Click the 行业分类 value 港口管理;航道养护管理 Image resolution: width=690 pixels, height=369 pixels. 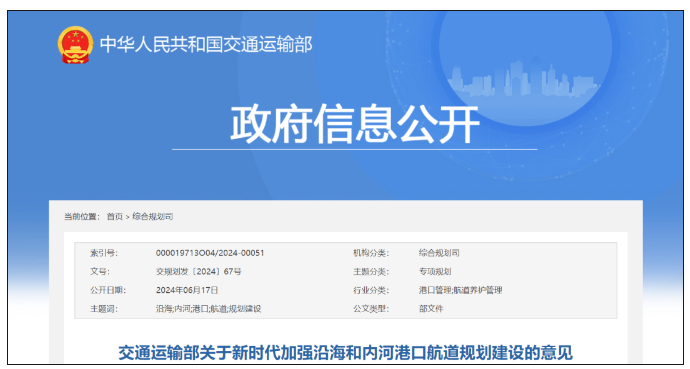point(460,290)
